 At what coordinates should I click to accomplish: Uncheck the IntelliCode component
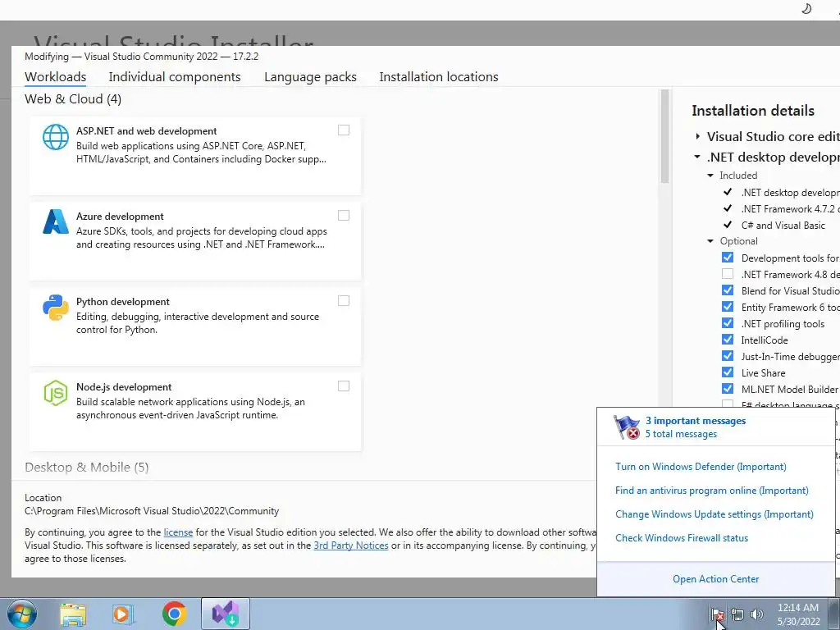728,340
